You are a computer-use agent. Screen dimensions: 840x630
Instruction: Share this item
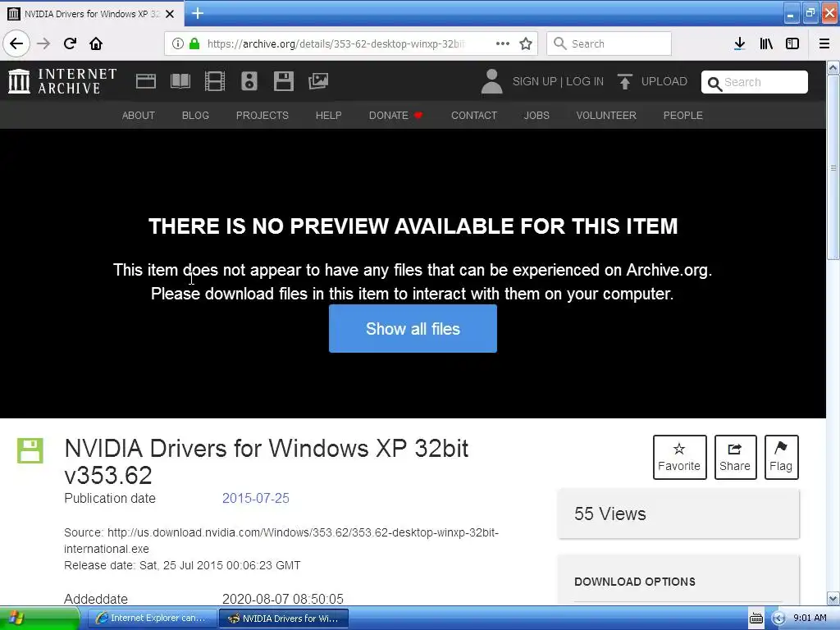click(x=735, y=457)
